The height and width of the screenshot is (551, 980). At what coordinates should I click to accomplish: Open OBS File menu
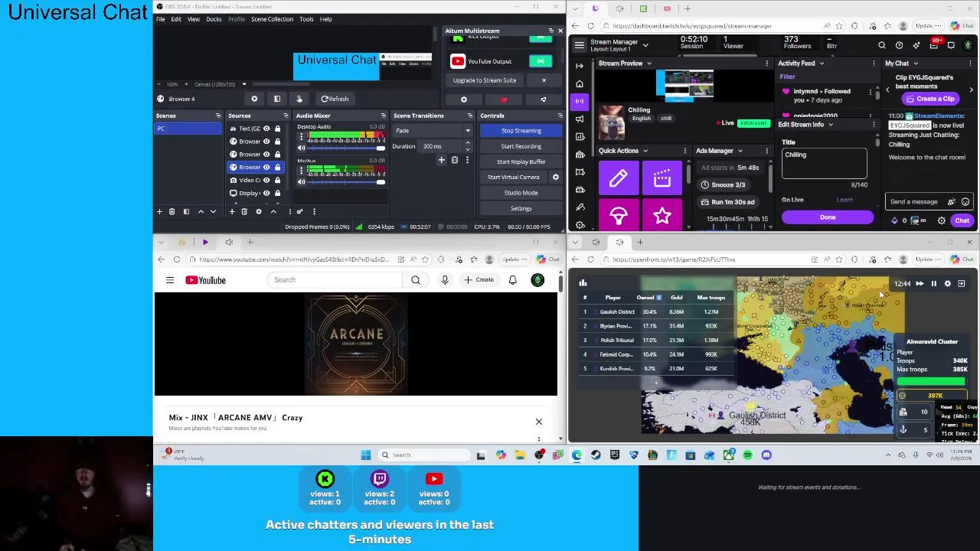pos(161,19)
